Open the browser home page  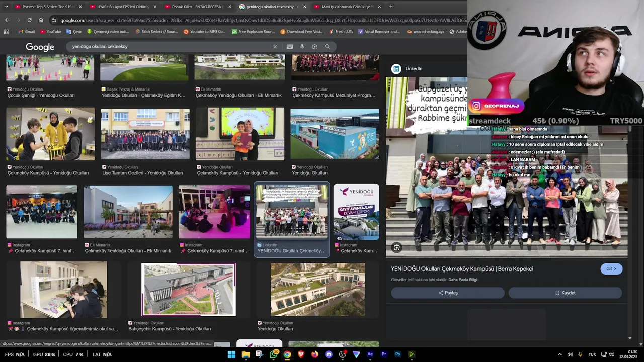click(x=41, y=20)
